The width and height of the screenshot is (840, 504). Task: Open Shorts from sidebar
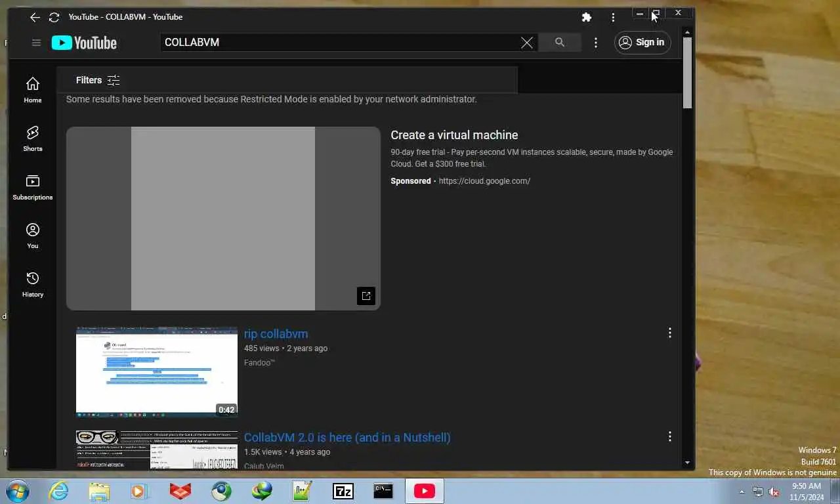click(x=33, y=138)
